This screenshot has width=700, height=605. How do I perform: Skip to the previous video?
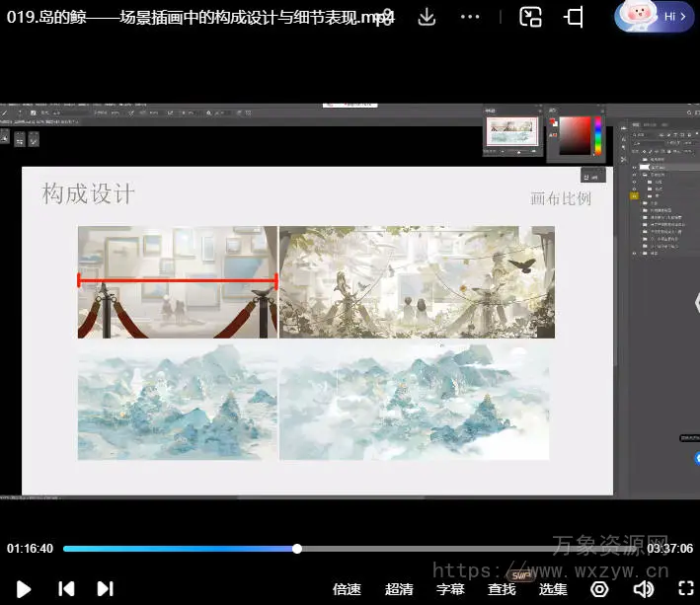pyautogui.click(x=66, y=589)
